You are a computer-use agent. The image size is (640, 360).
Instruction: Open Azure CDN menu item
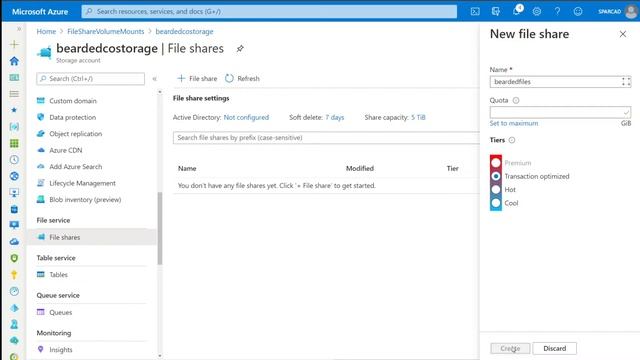[x=66, y=150]
